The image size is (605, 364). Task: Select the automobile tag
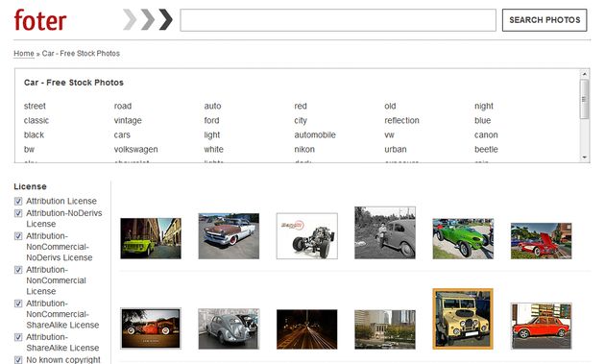pyautogui.click(x=315, y=134)
